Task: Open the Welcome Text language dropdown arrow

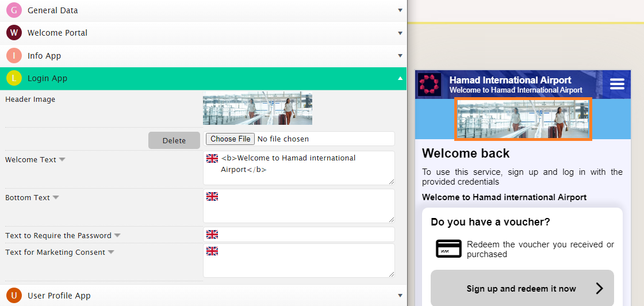Action: pos(62,159)
